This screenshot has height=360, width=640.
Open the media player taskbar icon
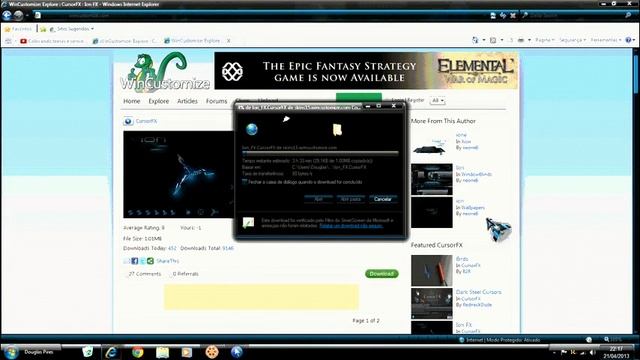tap(187, 352)
